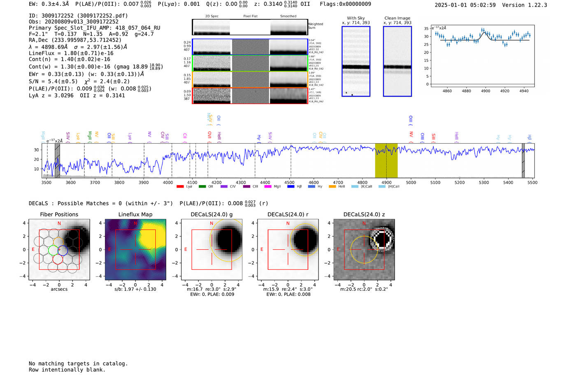Screen dimensions: 576x392
Task: Click the ID: 3009172252 (3009172252.pdf) line
Action: point(78,16)
